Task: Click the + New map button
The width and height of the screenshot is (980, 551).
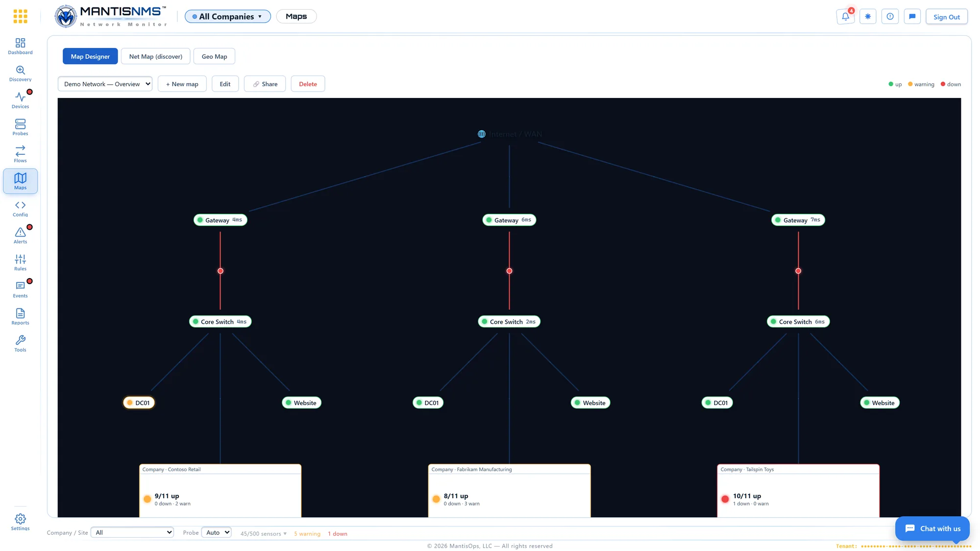Action: coord(182,84)
